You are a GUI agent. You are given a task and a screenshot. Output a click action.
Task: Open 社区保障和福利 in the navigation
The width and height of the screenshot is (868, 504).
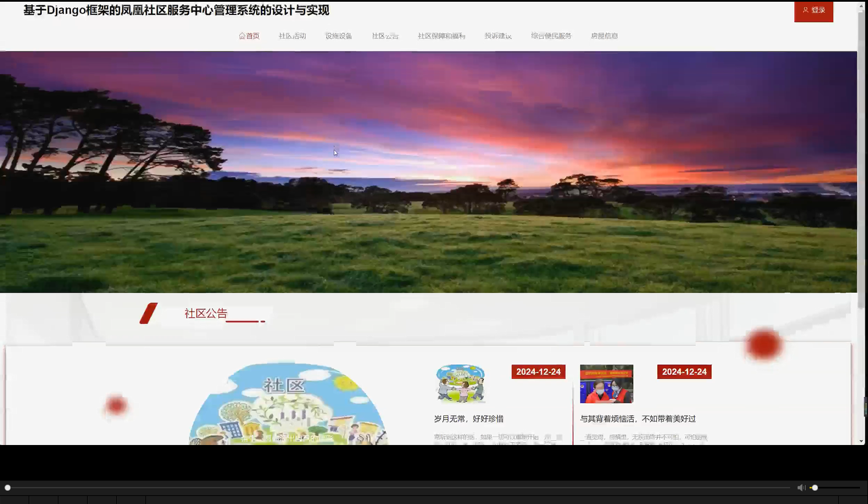coord(441,36)
